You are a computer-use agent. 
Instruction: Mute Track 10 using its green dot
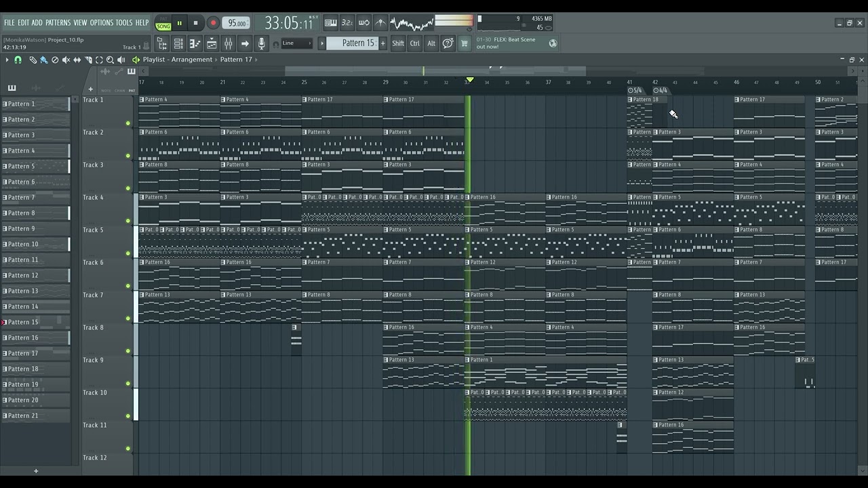point(128,416)
